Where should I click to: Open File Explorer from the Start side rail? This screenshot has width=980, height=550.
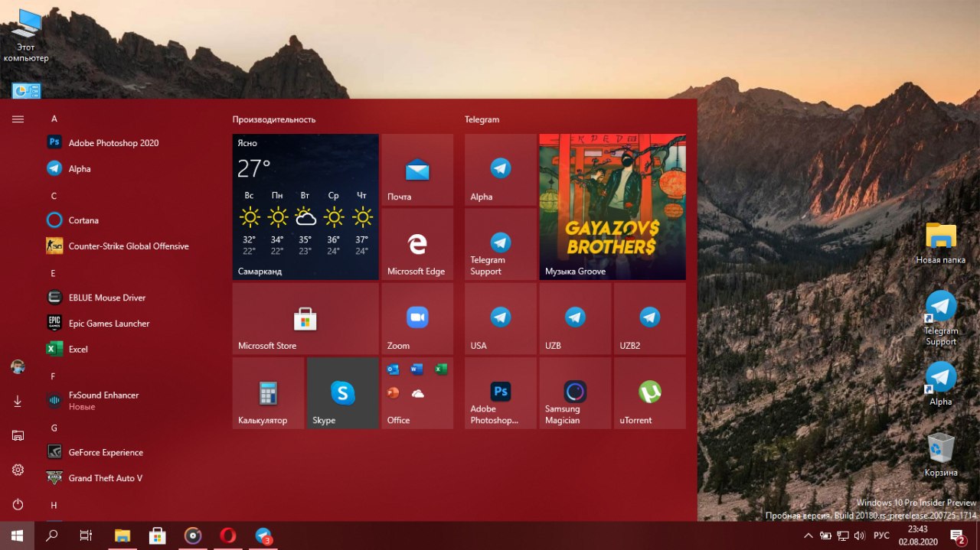tap(18, 435)
